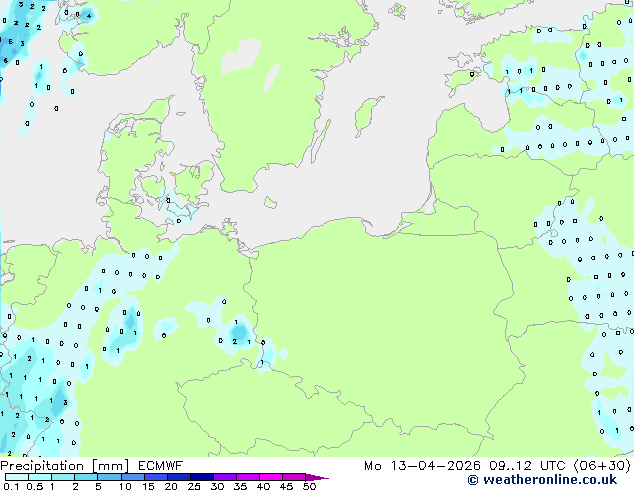Image resolution: width=634 pixels, height=490 pixels.
Task: Click the '0.1' legend value
Action: (11, 486)
